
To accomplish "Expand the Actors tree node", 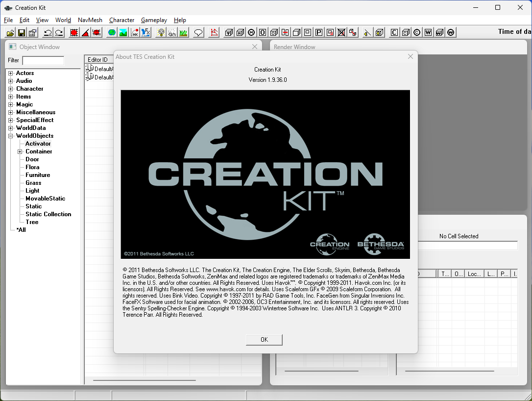I will coord(10,74).
